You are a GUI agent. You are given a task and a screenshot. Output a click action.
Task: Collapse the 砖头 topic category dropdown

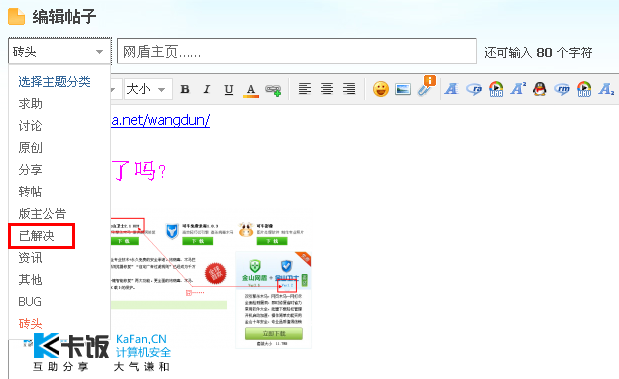[x=60, y=51]
